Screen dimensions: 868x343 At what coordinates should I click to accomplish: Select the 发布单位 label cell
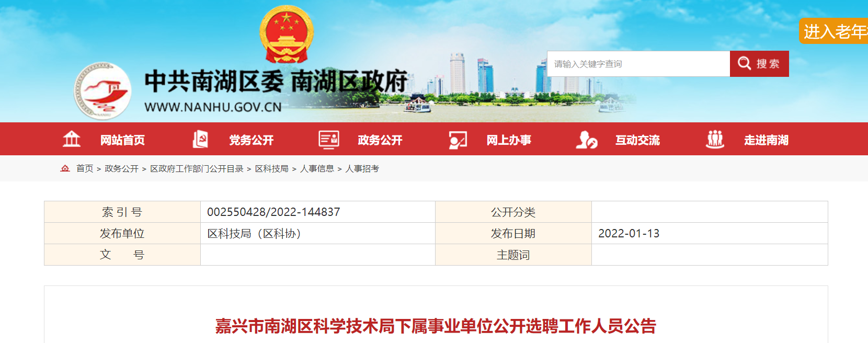click(x=122, y=233)
